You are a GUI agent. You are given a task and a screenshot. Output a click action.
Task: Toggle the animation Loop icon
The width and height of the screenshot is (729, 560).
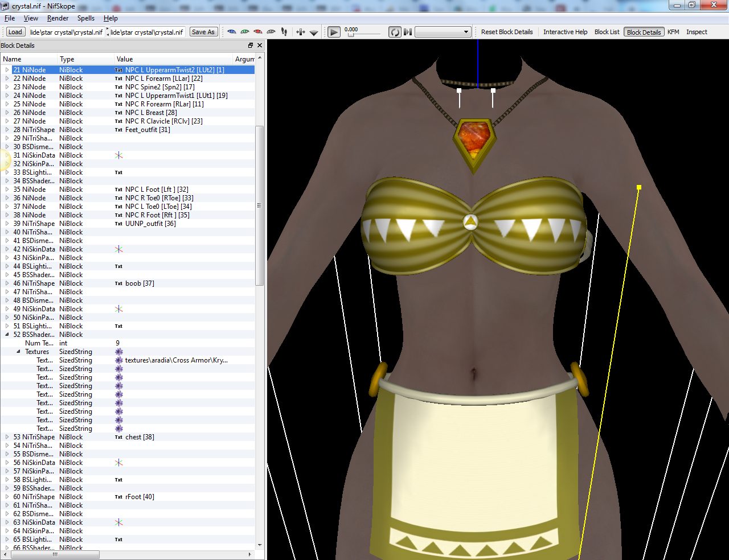pyautogui.click(x=395, y=32)
